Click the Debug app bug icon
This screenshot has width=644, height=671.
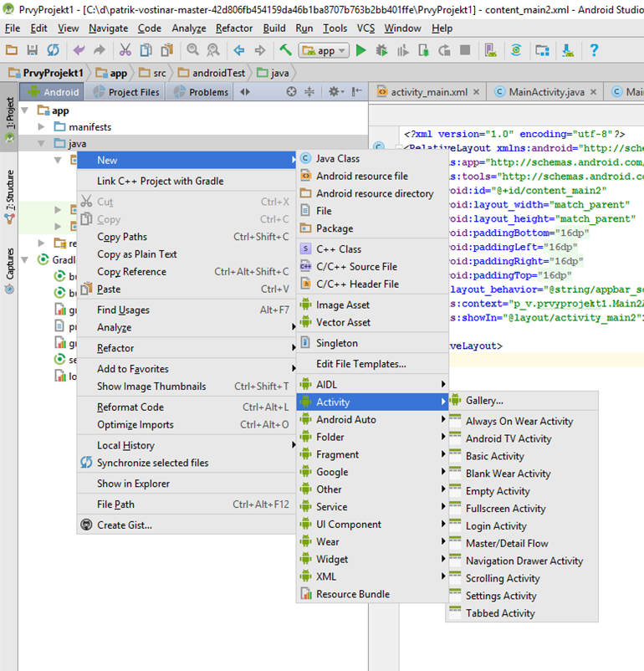click(x=381, y=50)
